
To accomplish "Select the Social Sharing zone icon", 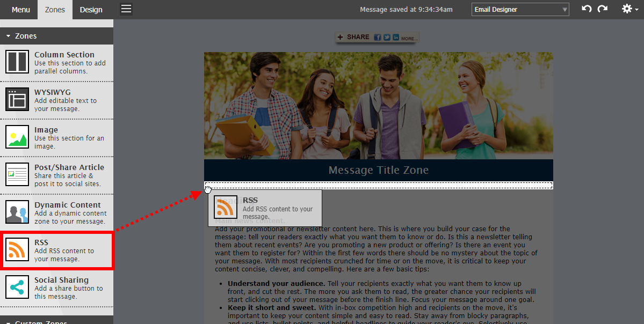I will point(17,287).
